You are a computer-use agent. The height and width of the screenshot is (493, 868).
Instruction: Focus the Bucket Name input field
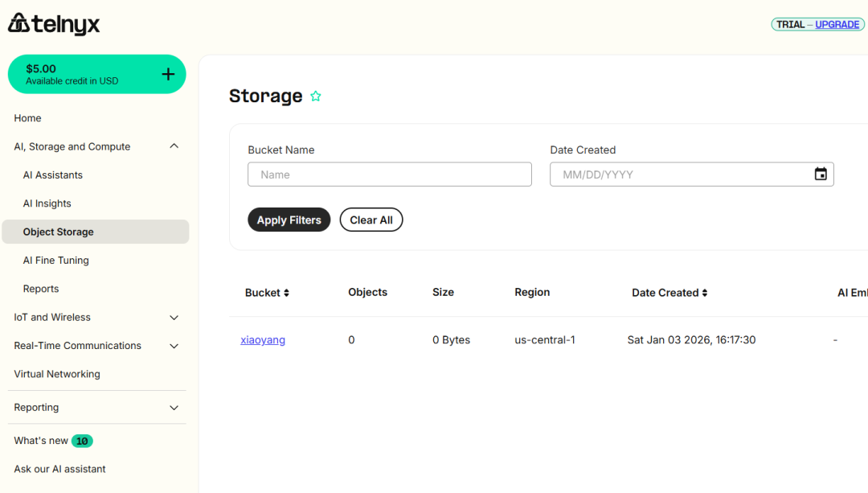(390, 175)
